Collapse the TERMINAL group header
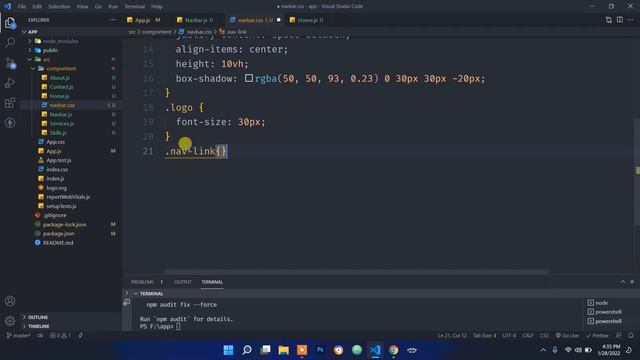 (136, 293)
